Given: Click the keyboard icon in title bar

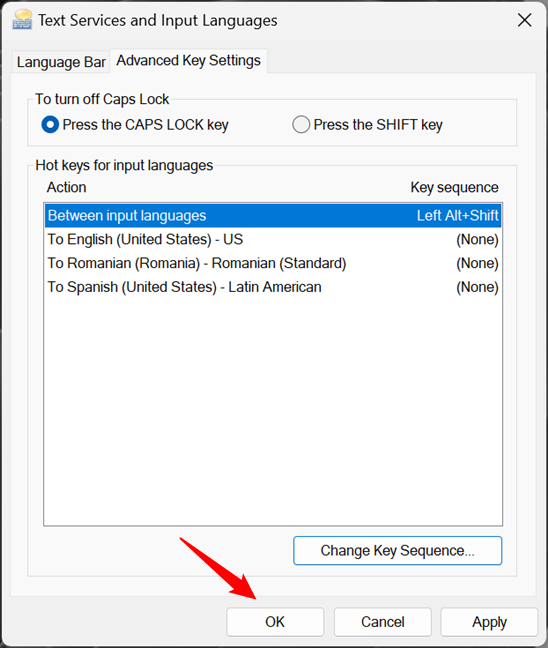Looking at the screenshot, I should (x=22, y=19).
